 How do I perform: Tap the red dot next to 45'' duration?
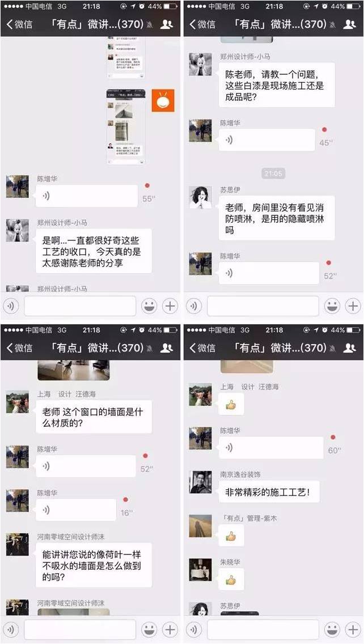[324, 130]
